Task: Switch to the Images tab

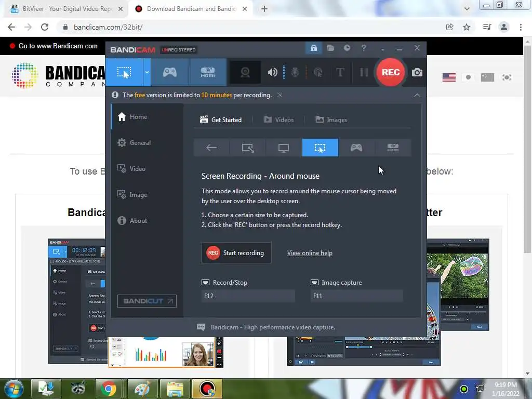Action: pos(331,120)
